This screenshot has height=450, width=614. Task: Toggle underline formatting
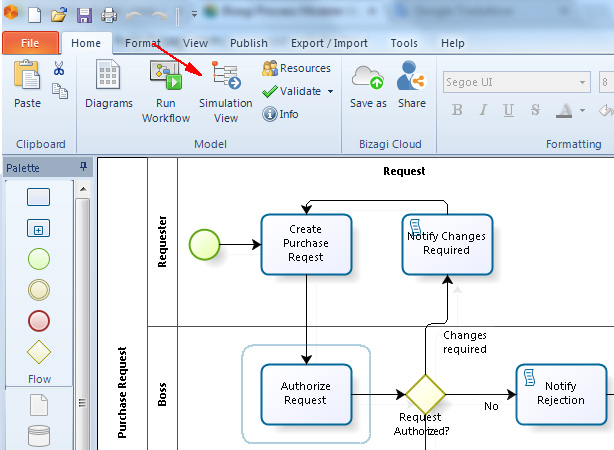pyautogui.click(x=508, y=110)
